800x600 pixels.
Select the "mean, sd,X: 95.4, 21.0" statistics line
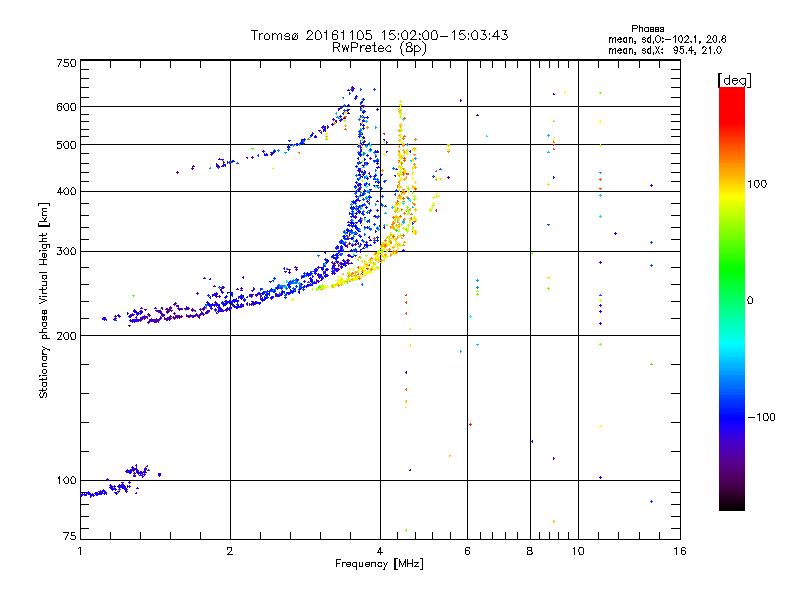click(665, 50)
